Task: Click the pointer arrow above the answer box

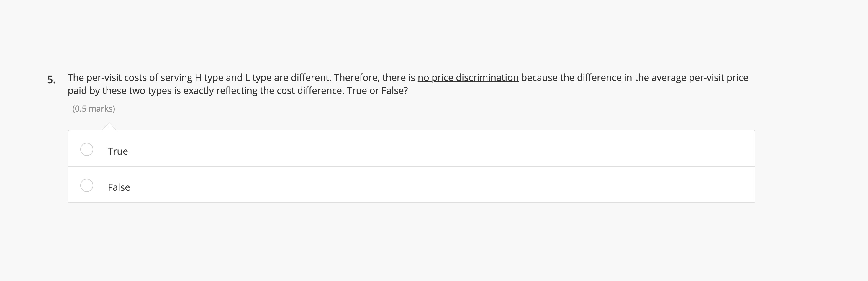Action: (x=109, y=126)
